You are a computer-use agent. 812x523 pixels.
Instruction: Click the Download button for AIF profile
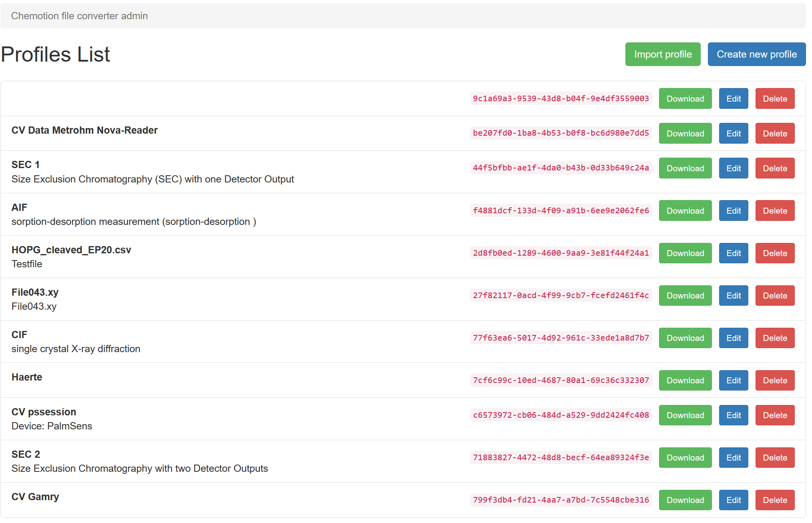(685, 210)
